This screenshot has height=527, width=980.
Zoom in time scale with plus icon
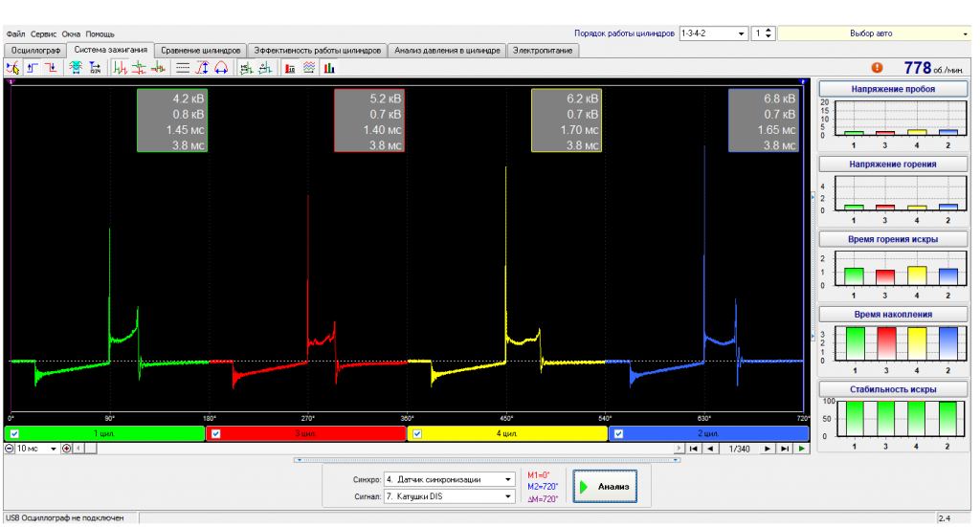(x=66, y=449)
